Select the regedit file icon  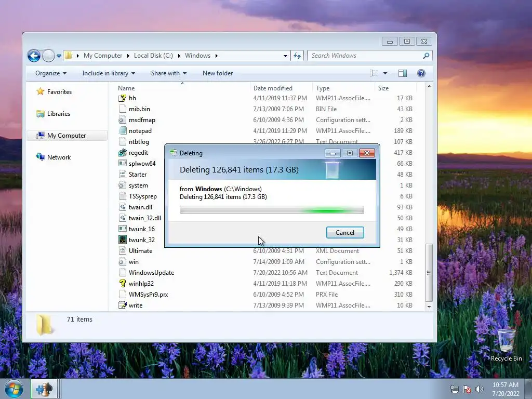pos(122,153)
